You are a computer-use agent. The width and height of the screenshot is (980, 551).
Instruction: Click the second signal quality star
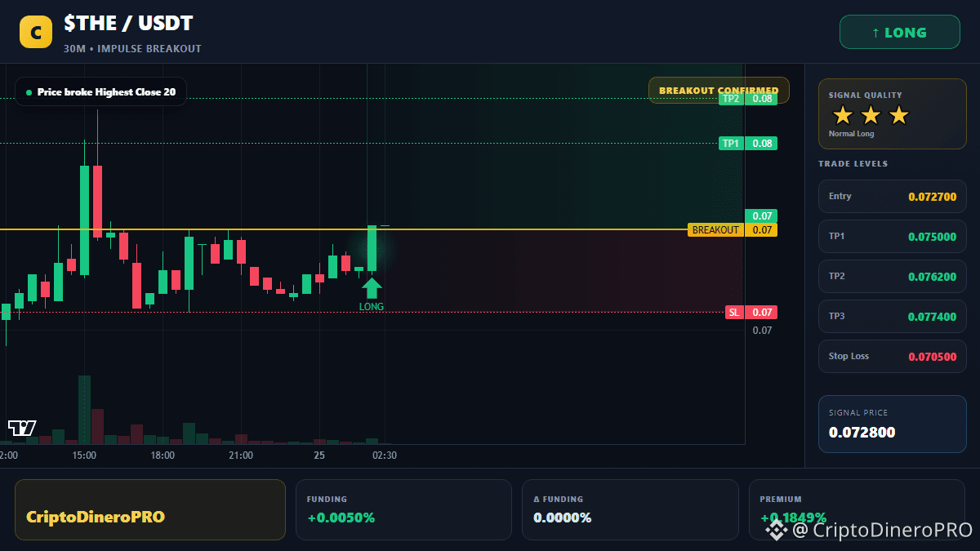tap(871, 115)
